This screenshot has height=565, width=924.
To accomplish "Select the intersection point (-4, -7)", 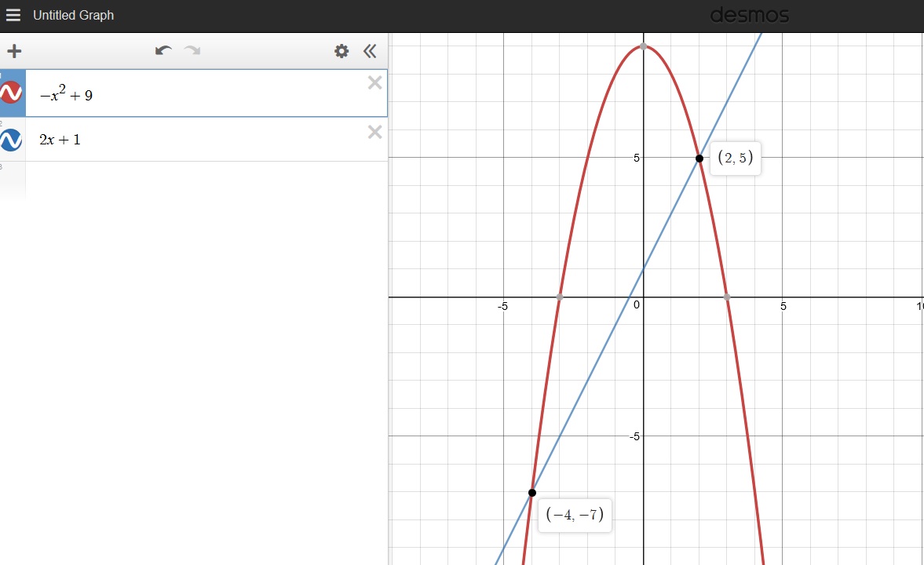I will (532, 493).
